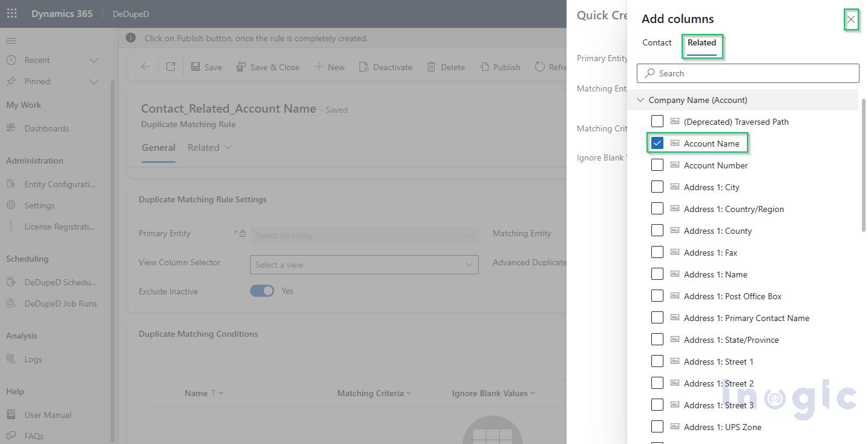Open the Dynamics 365 app launcher waffle
The image size is (868, 444).
[x=12, y=13]
